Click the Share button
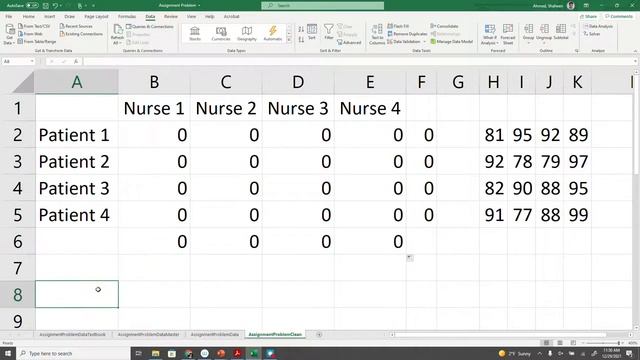Image resolution: width=640 pixels, height=360 pixels. (x=589, y=17)
